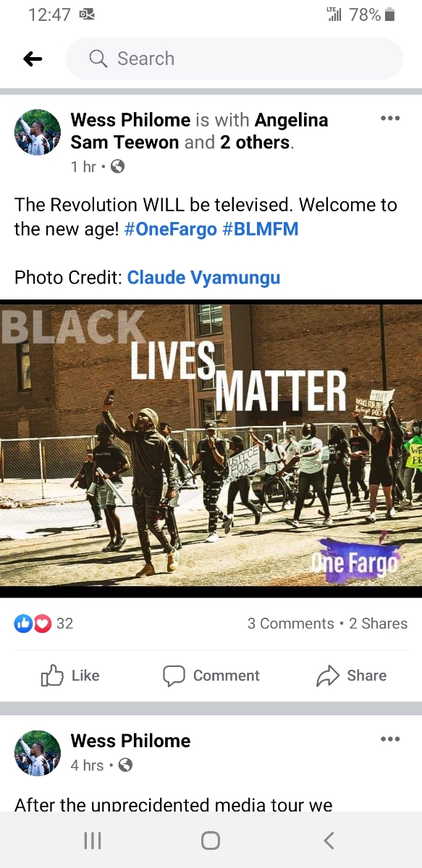This screenshot has width=422, height=868.
Task: Tap the back arrow icon
Action: tap(33, 59)
